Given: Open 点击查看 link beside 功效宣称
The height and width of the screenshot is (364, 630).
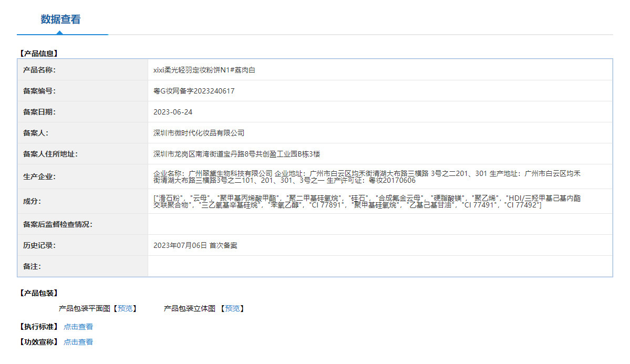Looking at the screenshot, I should [x=78, y=342].
